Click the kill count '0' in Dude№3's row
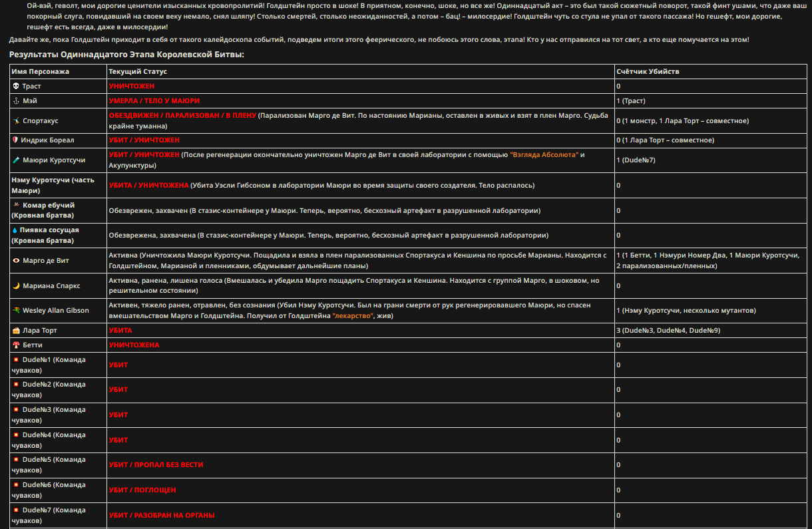812x529 pixels. tap(618, 415)
